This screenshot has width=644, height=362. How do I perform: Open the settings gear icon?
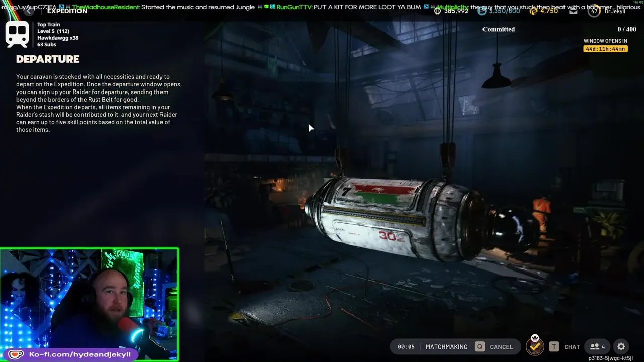pyautogui.click(x=621, y=346)
